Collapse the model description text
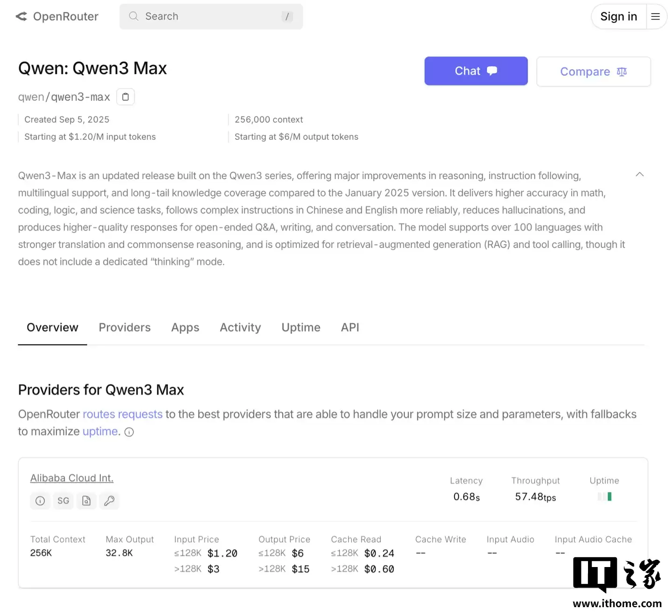The image size is (672, 616). 639,174
